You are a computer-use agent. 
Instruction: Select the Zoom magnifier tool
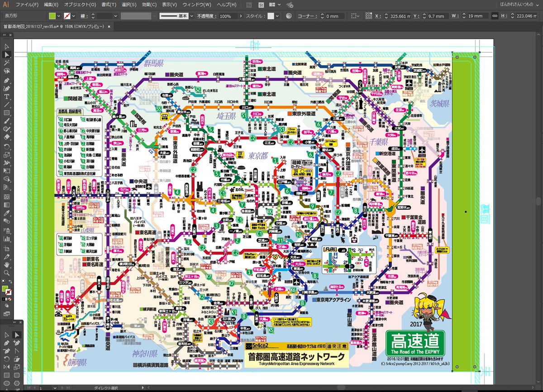7,273
